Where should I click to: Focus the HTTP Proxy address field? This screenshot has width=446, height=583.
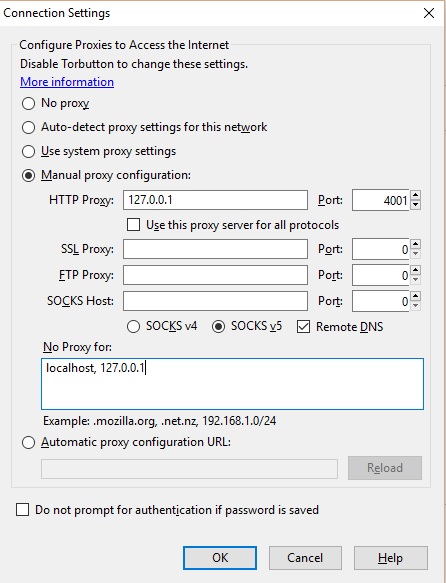pos(215,200)
